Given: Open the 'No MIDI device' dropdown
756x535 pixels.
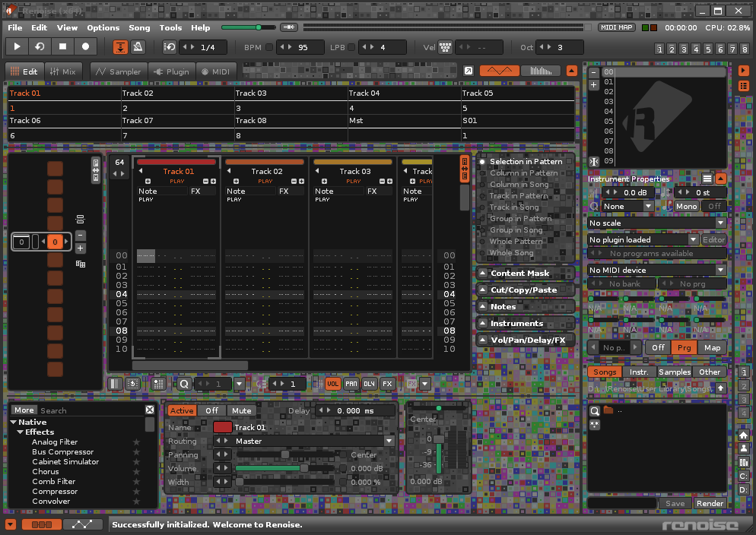Looking at the screenshot, I should (x=656, y=270).
